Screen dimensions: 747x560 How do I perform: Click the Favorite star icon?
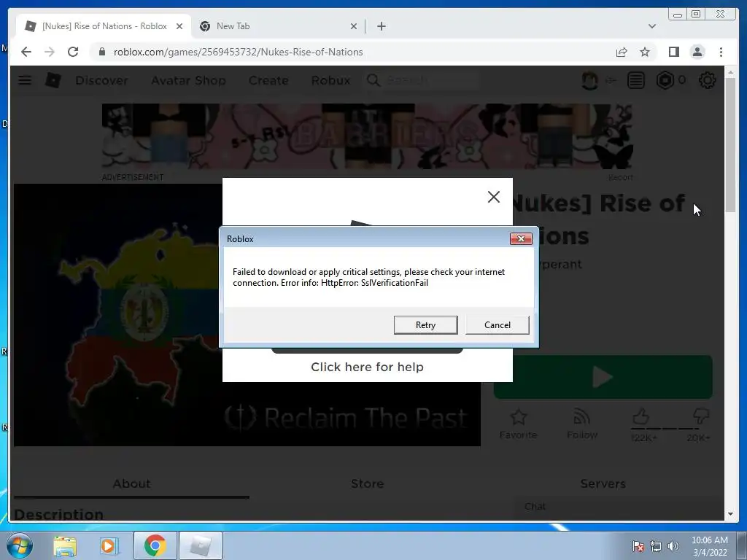[x=519, y=418]
